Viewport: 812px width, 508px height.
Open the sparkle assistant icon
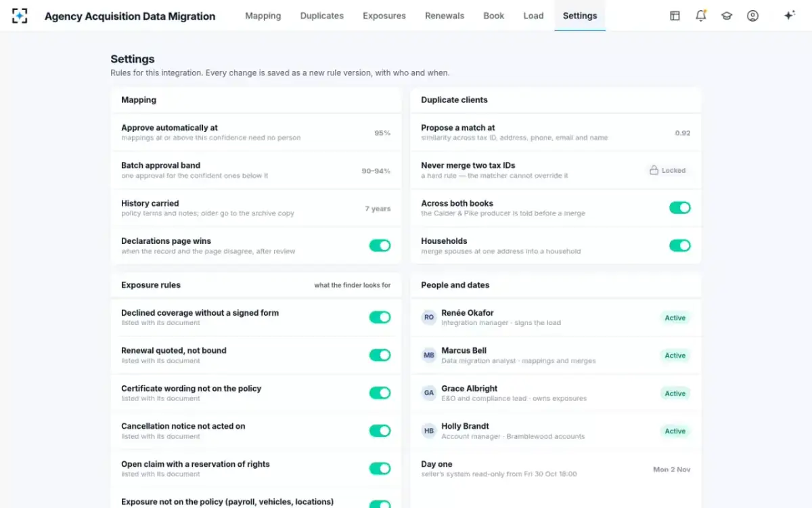tap(789, 16)
